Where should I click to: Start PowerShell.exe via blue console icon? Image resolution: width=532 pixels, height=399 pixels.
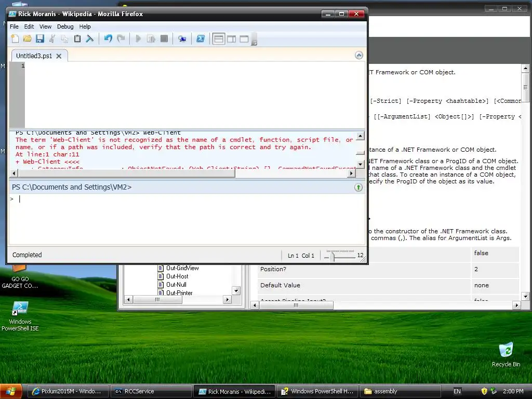201,38
